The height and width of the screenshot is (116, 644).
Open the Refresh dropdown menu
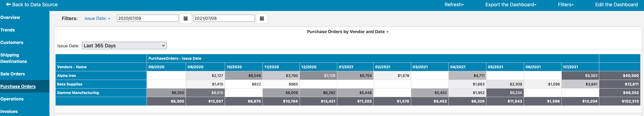tap(454, 4)
